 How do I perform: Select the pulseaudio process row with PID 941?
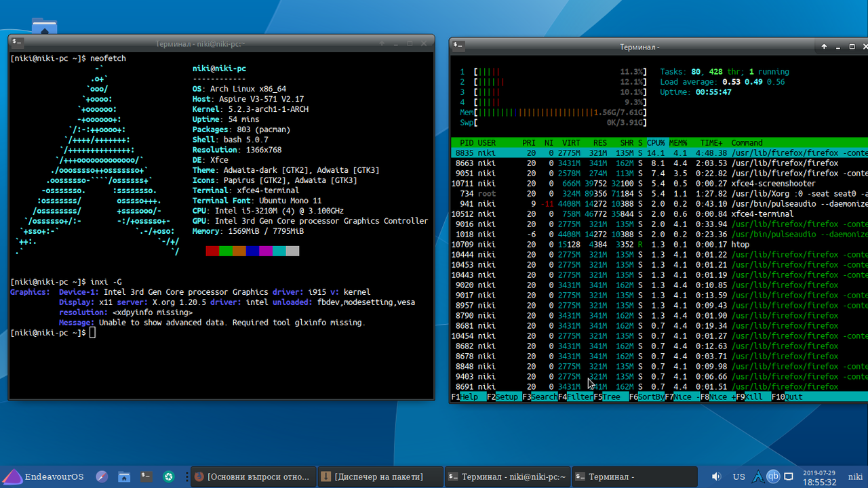(659, 204)
